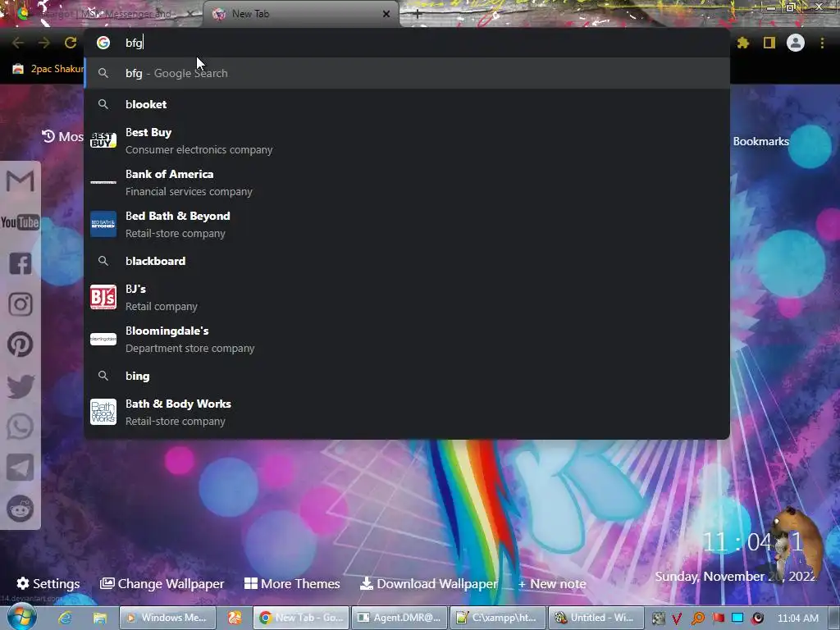Image resolution: width=840 pixels, height=630 pixels.
Task: Click More Themes
Action: coord(292,583)
